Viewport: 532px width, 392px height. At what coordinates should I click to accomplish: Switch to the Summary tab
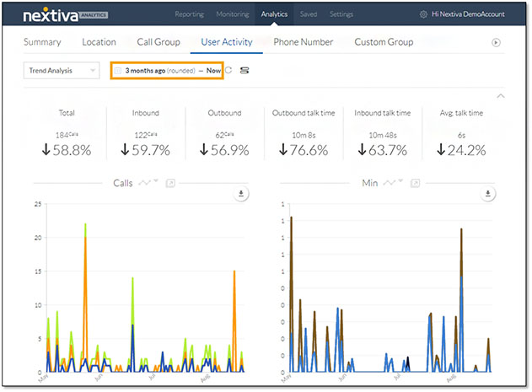point(42,42)
